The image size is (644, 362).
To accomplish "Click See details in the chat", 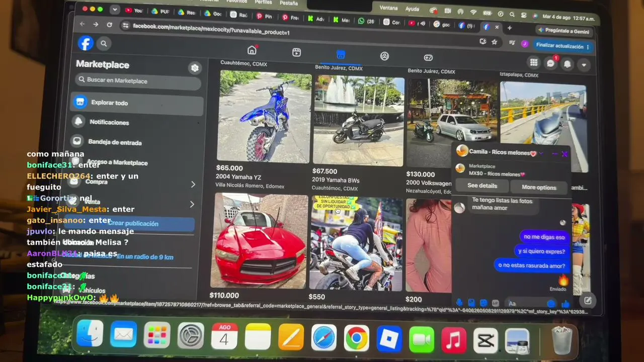I will 482,186.
